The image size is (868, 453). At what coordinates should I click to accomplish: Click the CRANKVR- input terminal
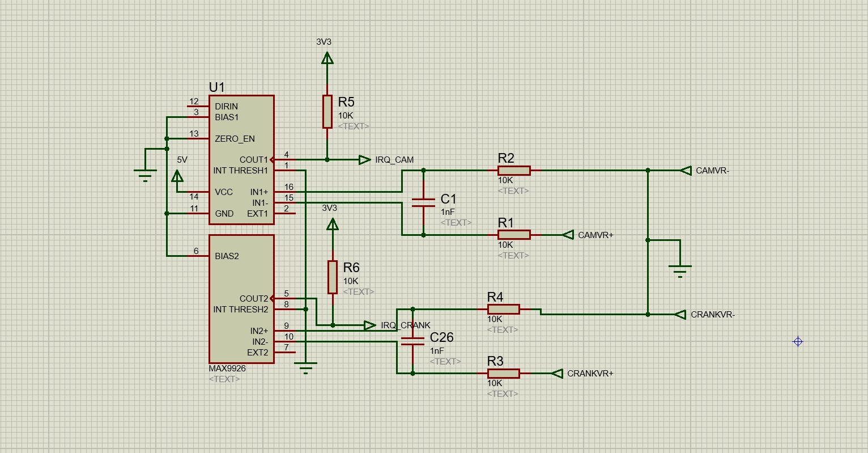[681, 315]
